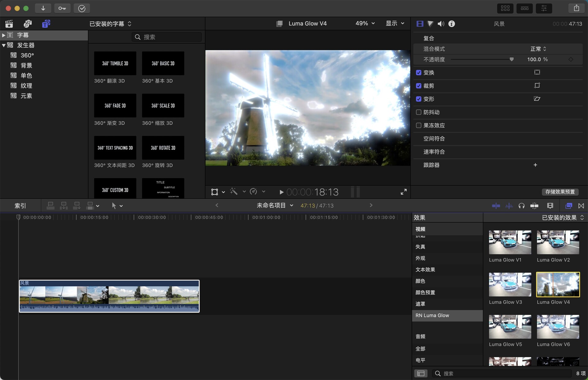Open the 已安装的效果 dropdown
588x380 pixels.
tap(563, 218)
